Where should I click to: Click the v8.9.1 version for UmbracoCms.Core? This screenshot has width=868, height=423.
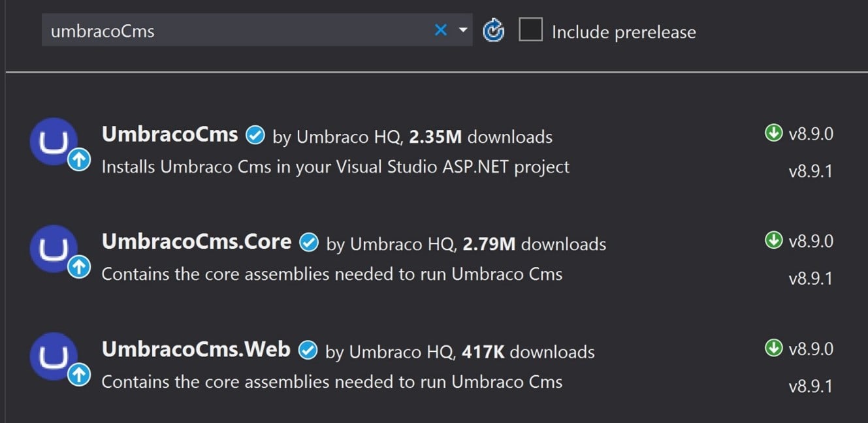(x=812, y=278)
